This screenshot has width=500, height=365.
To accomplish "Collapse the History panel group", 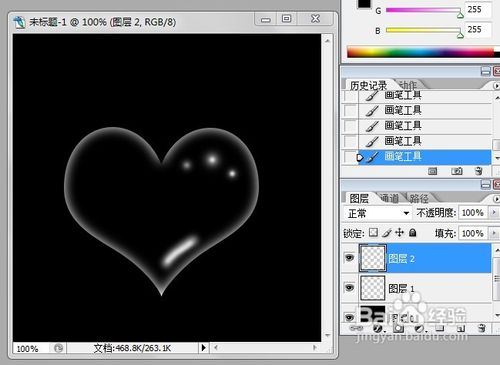I will point(486,71).
